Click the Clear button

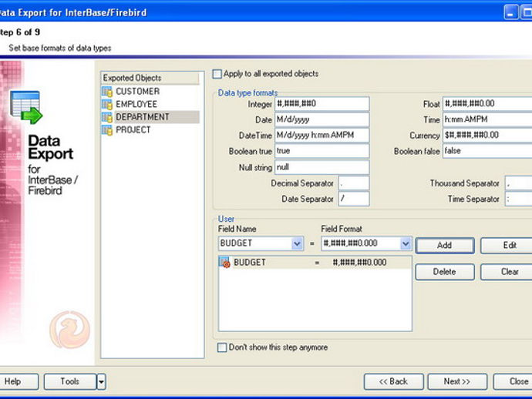tap(507, 272)
